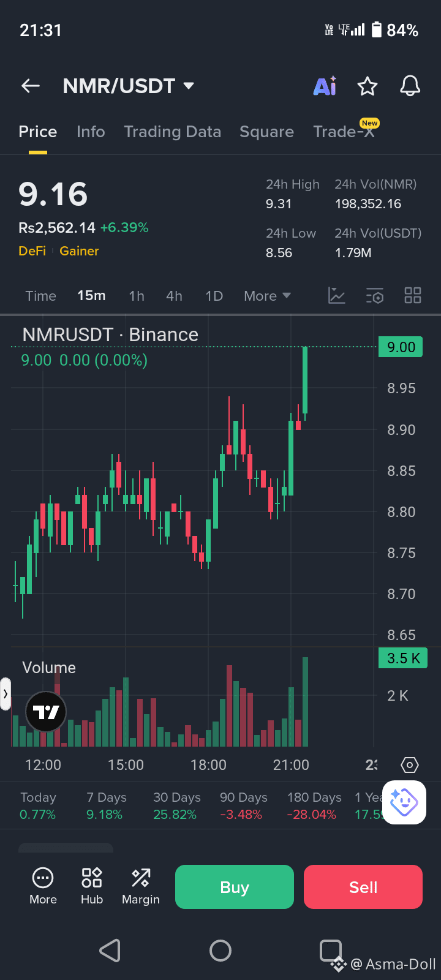The width and height of the screenshot is (441, 980).
Task: Expand the left side panel handle
Action: [x=6, y=694]
